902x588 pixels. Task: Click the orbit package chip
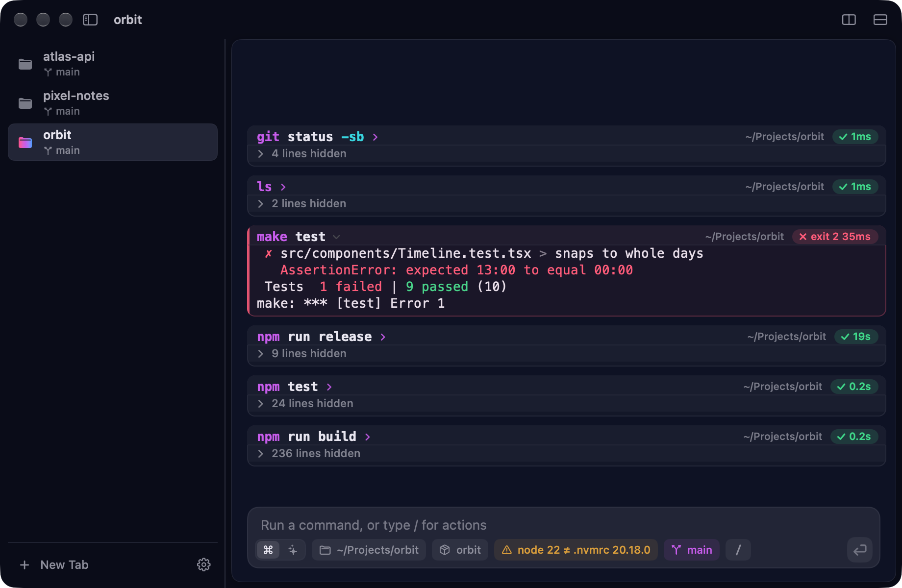[460, 550]
